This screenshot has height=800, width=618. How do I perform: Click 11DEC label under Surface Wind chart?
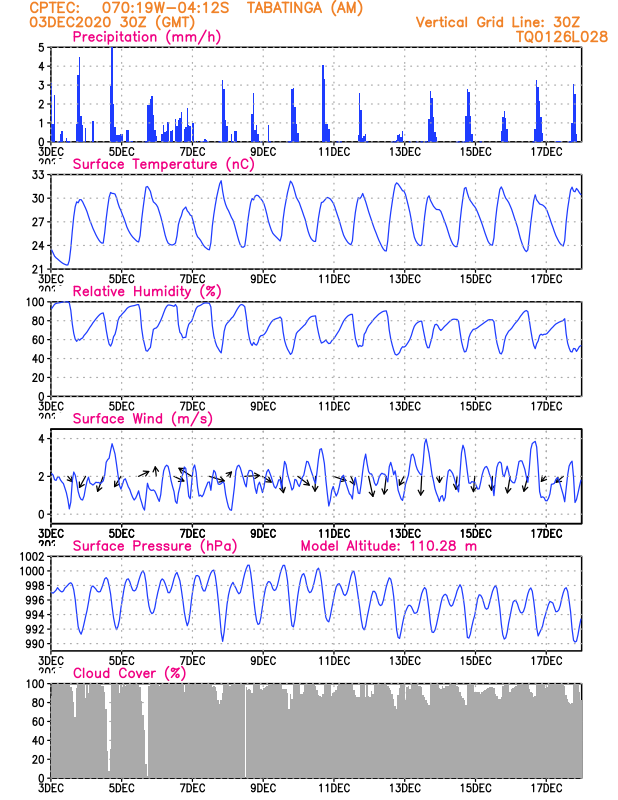coord(334,534)
